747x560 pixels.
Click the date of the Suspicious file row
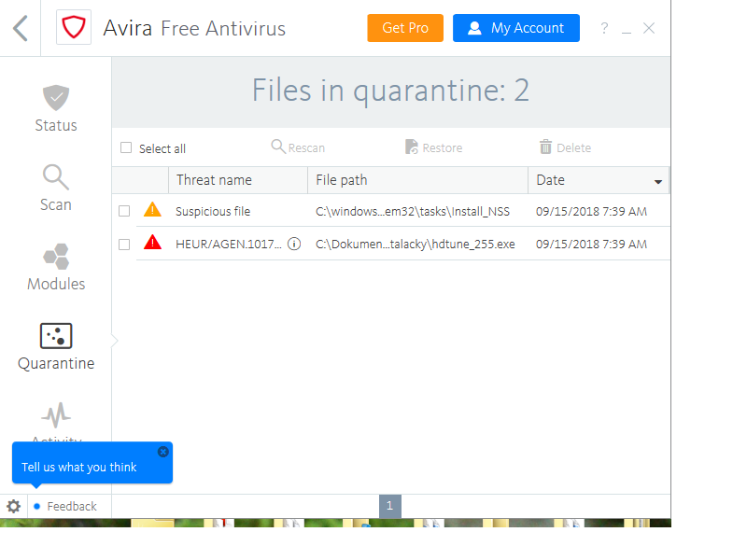(x=591, y=212)
